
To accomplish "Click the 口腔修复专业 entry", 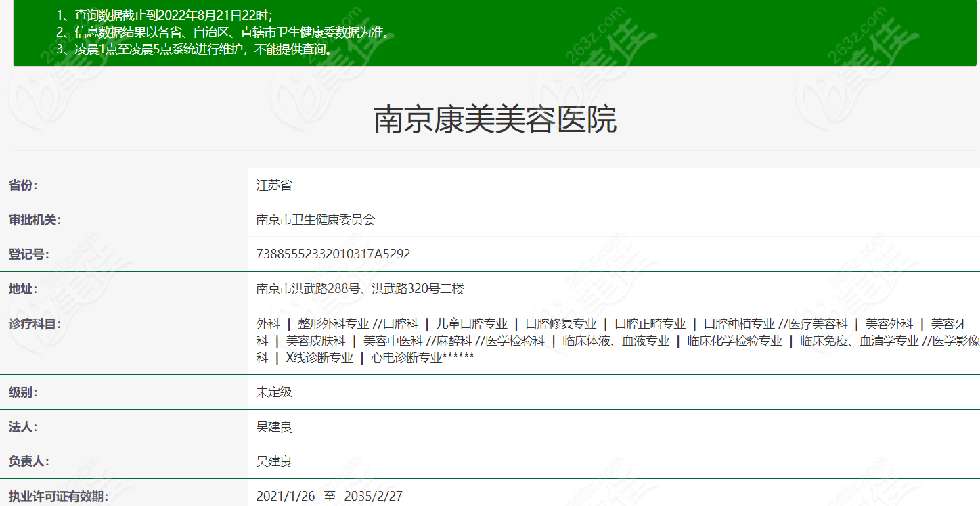I will pos(561,324).
